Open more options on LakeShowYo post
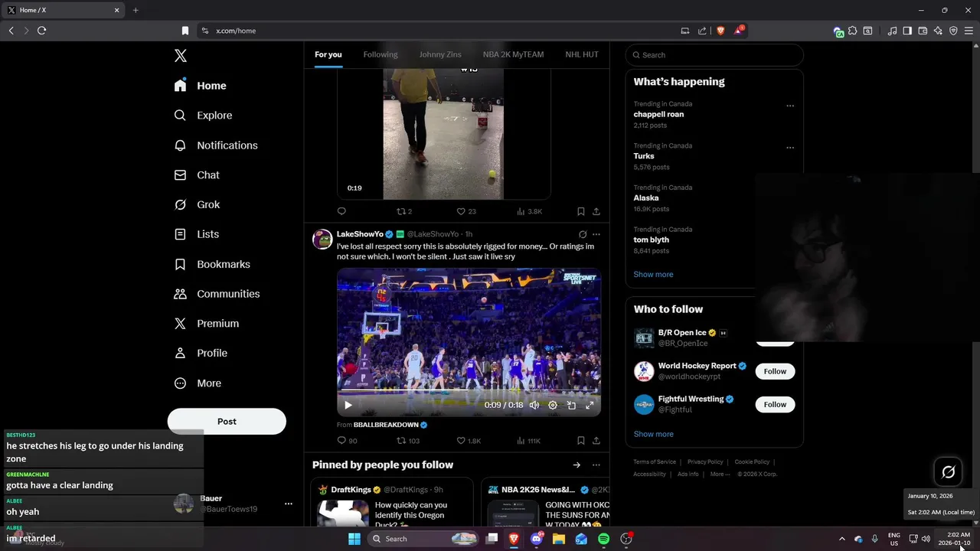This screenshot has height=551, width=980. point(596,234)
